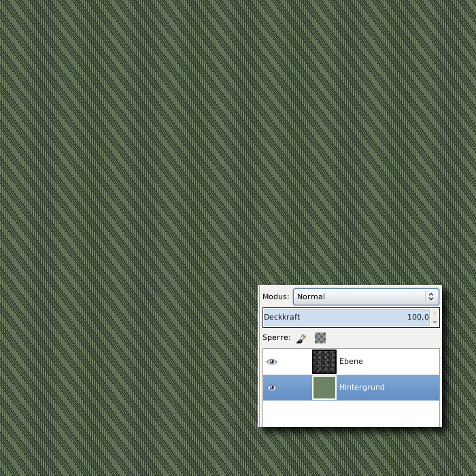The height and width of the screenshot is (476, 476).
Task: Click the green Hintergrund layer thumbnail
Action: coord(324,388)
